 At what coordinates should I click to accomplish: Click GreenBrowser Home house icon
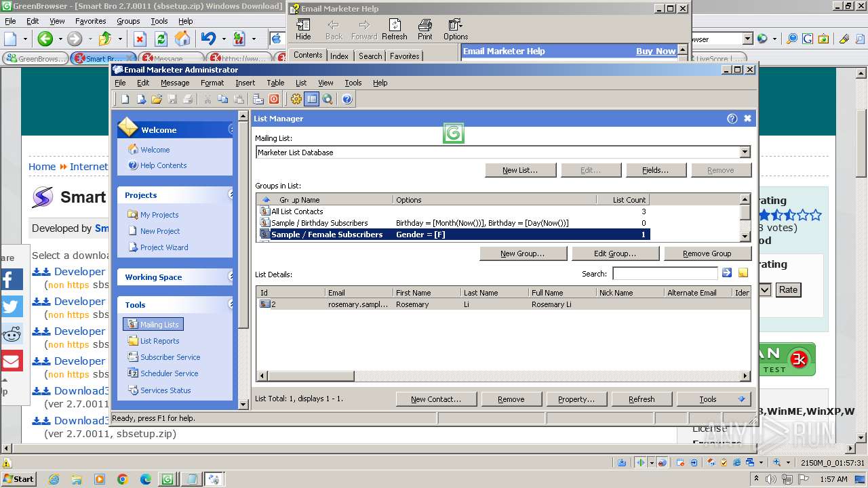[182, 39]
